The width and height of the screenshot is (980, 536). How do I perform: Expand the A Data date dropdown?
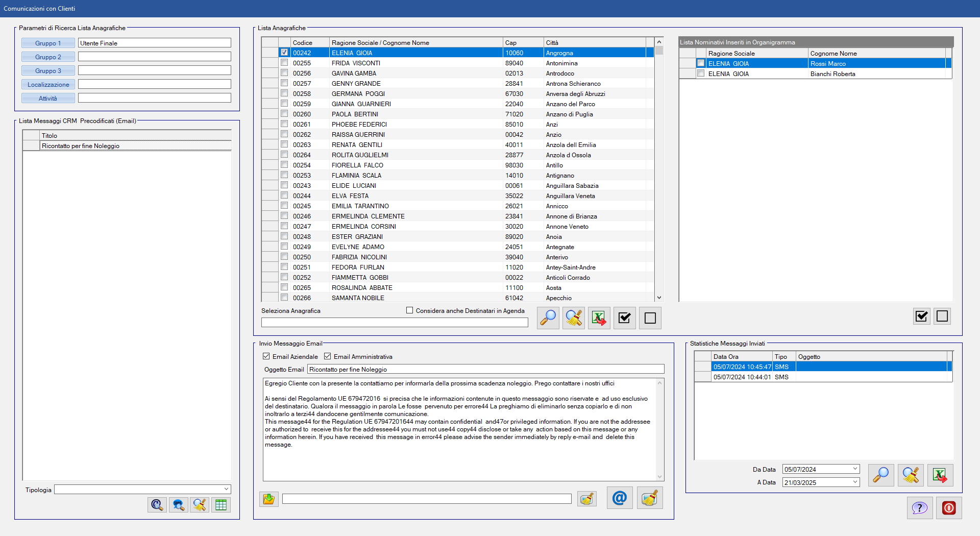pos(855,482)
